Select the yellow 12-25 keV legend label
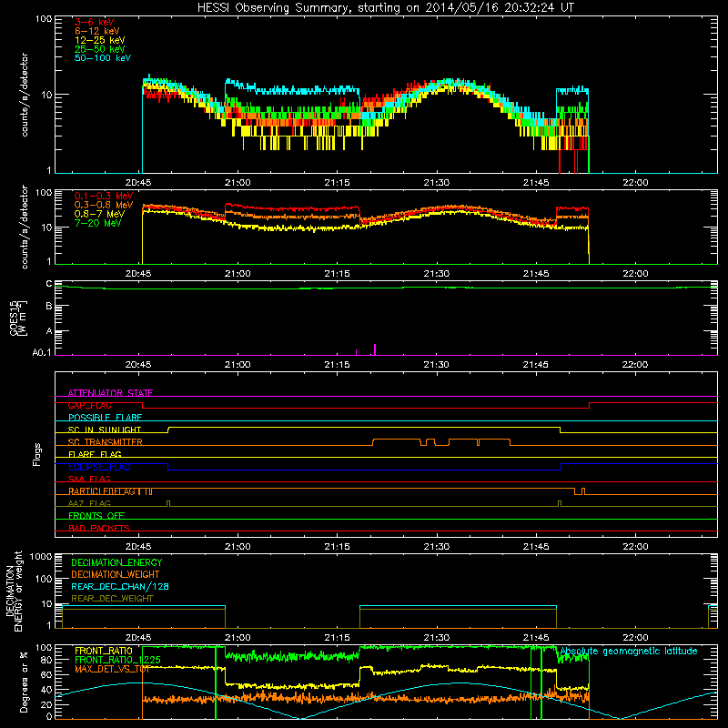The height and width of the screenshot is (728, 728). click(99, 40)
